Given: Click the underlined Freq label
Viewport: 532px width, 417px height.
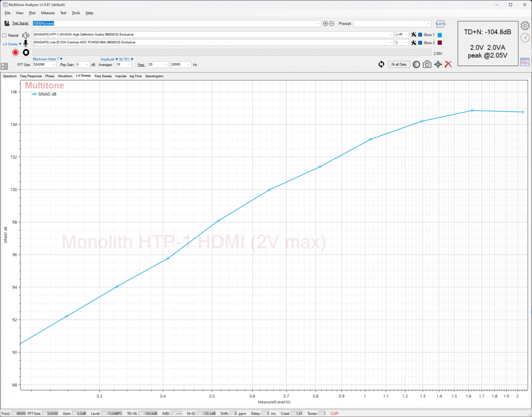Looking at the screenshot, I should [141, 65].
